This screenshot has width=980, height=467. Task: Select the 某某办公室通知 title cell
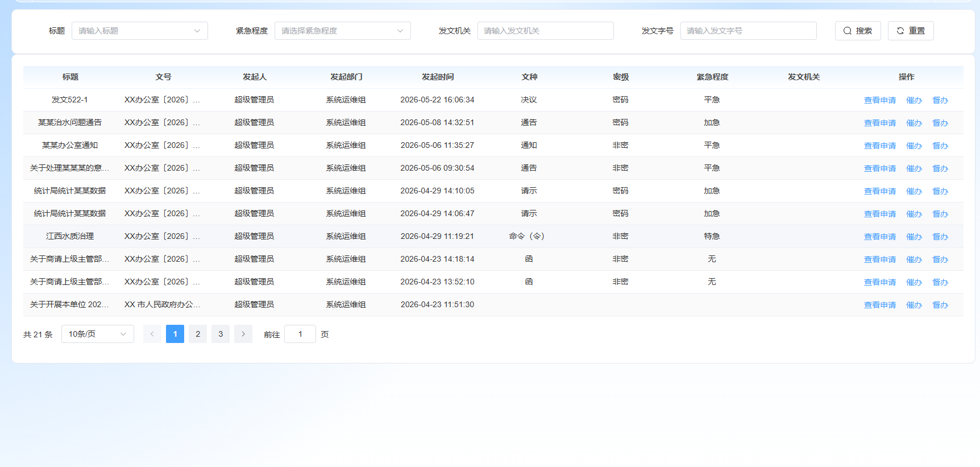70,145
